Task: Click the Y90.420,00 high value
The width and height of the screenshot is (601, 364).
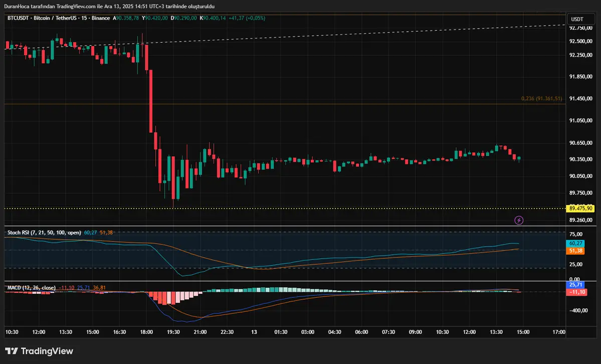Action: tap(155, 18)
